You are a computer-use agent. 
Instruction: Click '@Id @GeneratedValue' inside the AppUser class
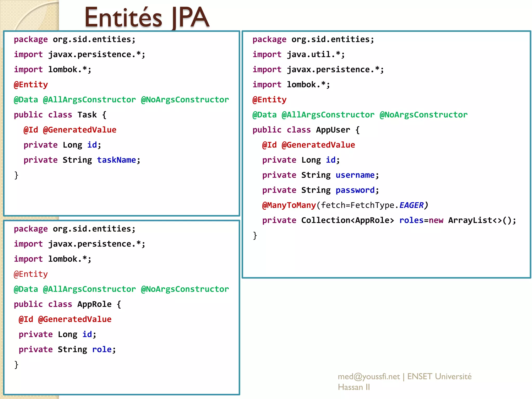tap(309, 145)
